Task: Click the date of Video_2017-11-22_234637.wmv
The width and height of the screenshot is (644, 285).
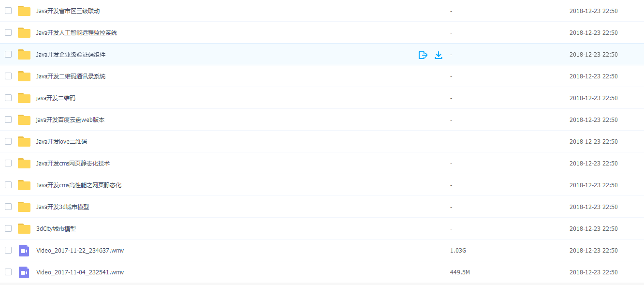Action: click(x=593, y=251)
